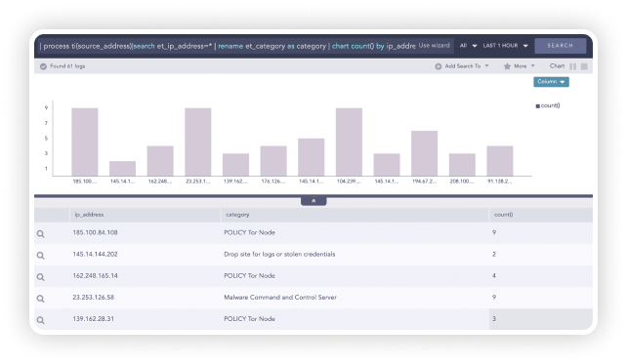Select IP address 139.162.28.31 cell
Viewport: 627px width, 364px height.
[x=93, y=319]
